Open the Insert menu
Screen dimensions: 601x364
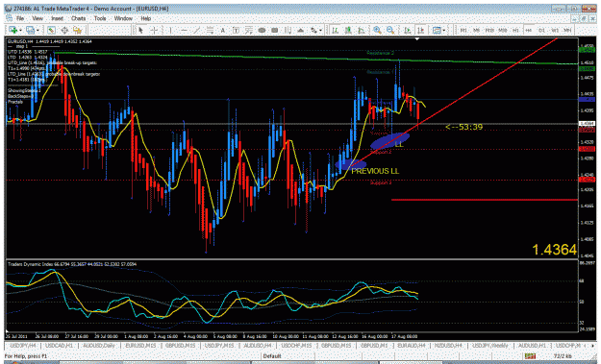57,18
